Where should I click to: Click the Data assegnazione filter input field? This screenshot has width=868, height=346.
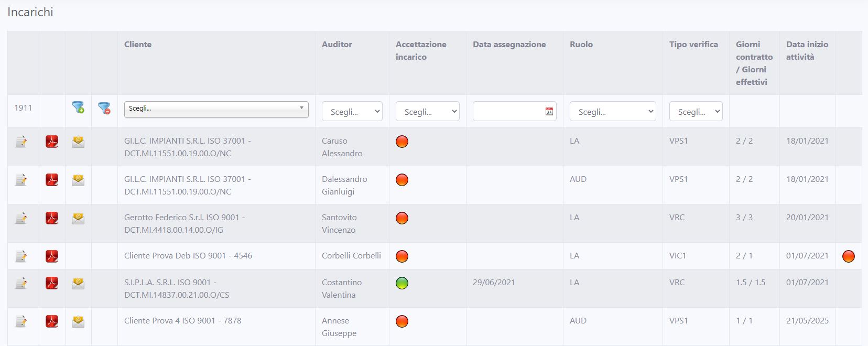pos(507,112)
